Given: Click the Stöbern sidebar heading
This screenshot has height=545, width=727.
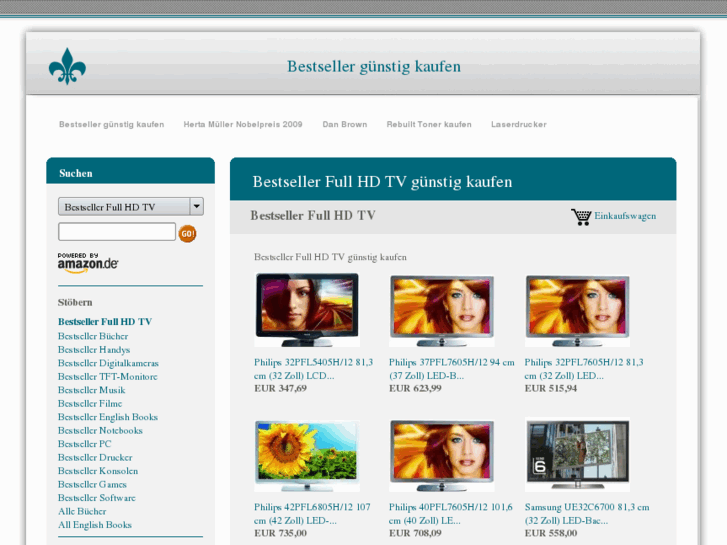Looking at the screenshot, I should [x=75, y=302].
